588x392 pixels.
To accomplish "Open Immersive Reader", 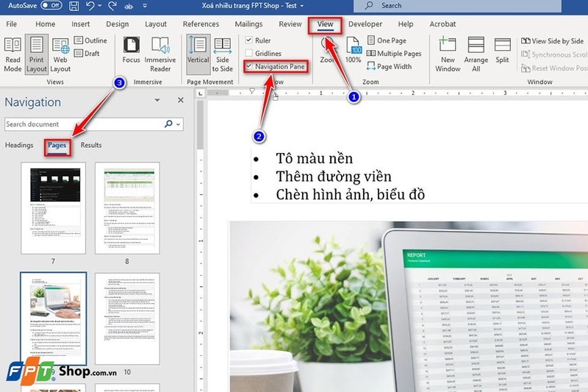I will (160, 54).
